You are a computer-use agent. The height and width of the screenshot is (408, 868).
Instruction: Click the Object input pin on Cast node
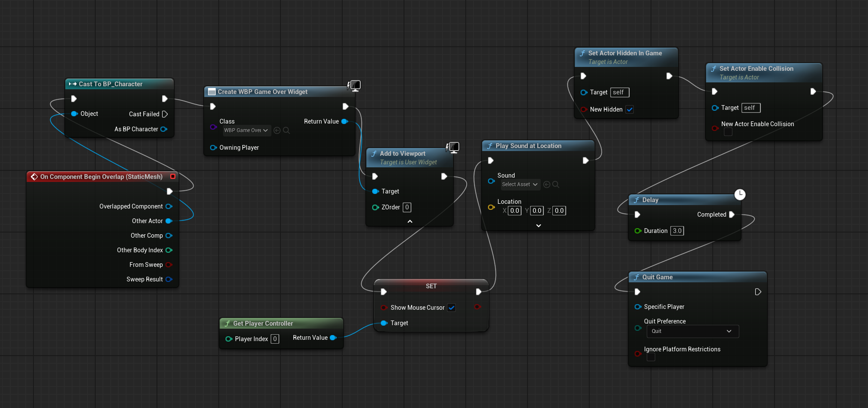click(74, 114)
